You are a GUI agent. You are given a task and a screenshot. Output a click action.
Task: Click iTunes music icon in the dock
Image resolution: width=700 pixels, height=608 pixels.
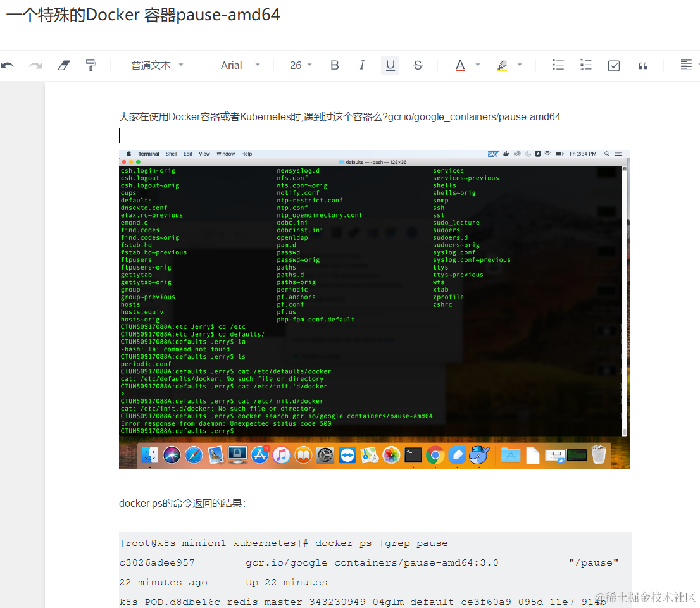[x=281, y=456]
